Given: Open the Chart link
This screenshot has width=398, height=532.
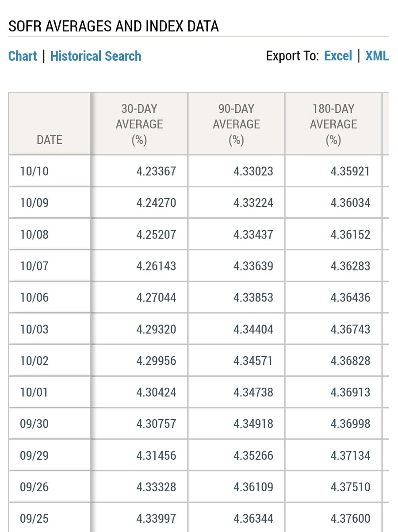Looking at the screenshot, I should (23, 56).
